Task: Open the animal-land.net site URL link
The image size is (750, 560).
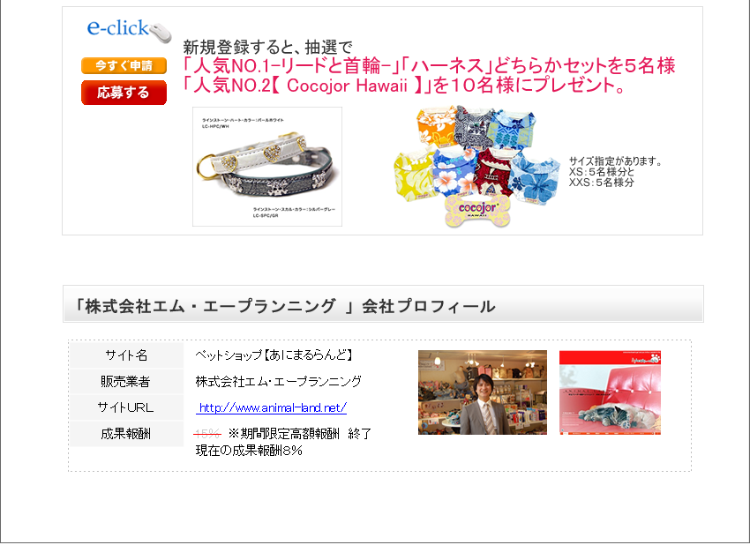Action: click(271, 407)
